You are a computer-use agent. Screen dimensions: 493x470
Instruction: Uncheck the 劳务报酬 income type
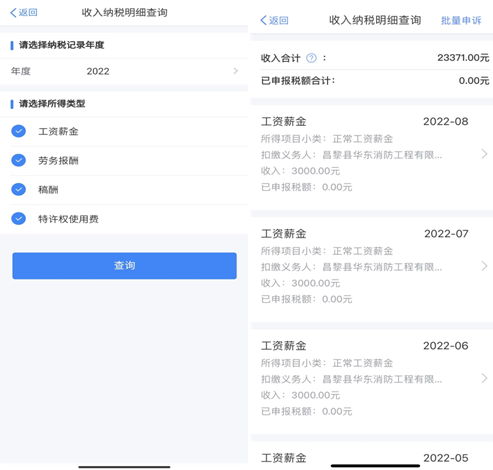[19, 160]
